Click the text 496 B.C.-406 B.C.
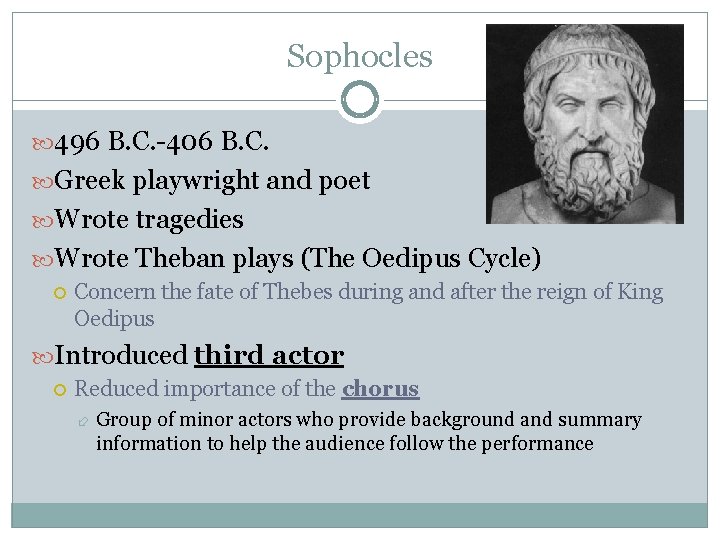720x540 pixels. 161,141
